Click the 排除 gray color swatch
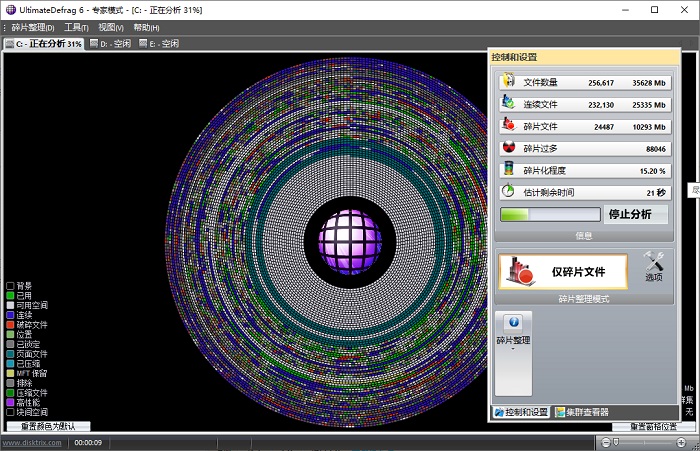This screenshot has width=700, height=451. click(10, 383)
